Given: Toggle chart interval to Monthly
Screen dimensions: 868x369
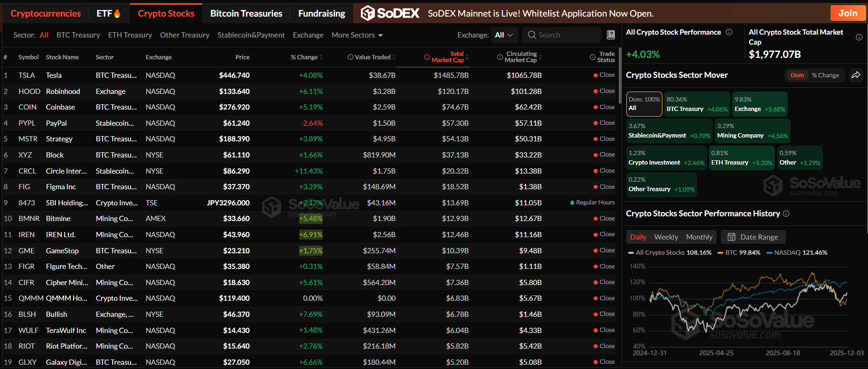Looking at the screenshot, I should click(699, 237).
